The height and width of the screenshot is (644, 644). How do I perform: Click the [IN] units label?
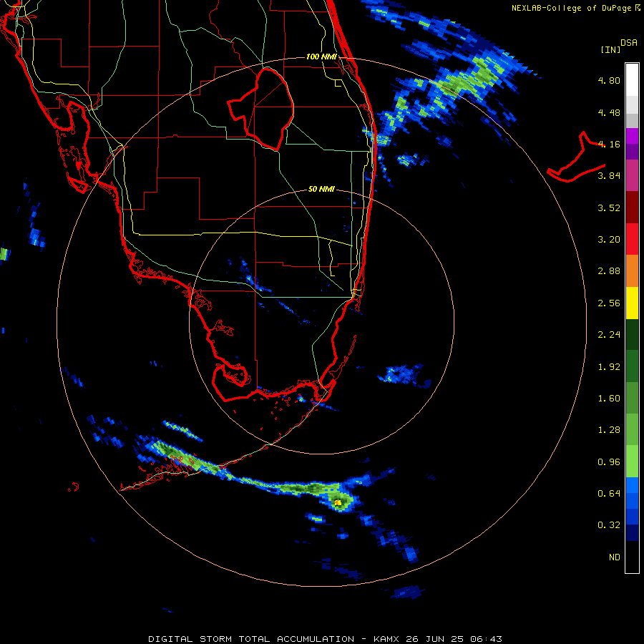click(611, 49)
